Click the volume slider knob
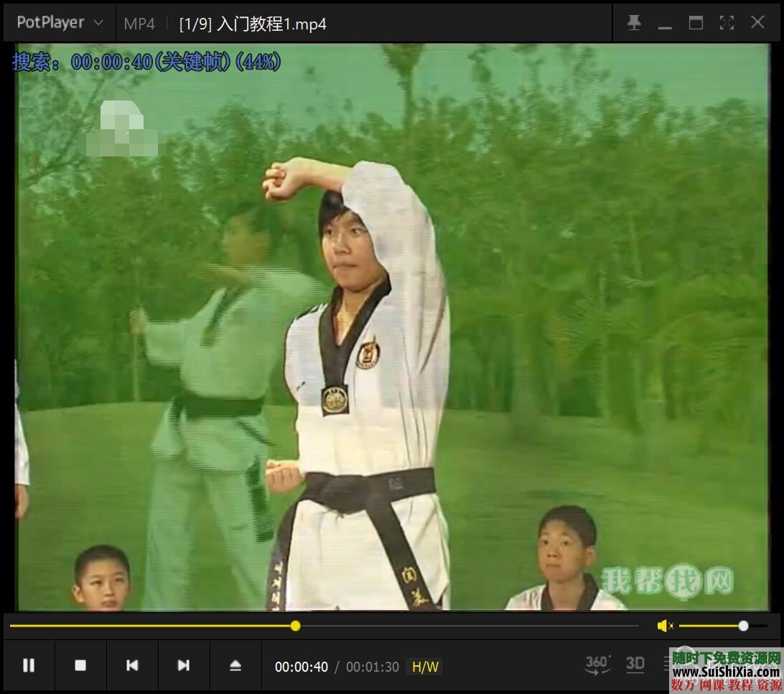The width and height of the screenshot is (784, 694). (x=743, y=626)
